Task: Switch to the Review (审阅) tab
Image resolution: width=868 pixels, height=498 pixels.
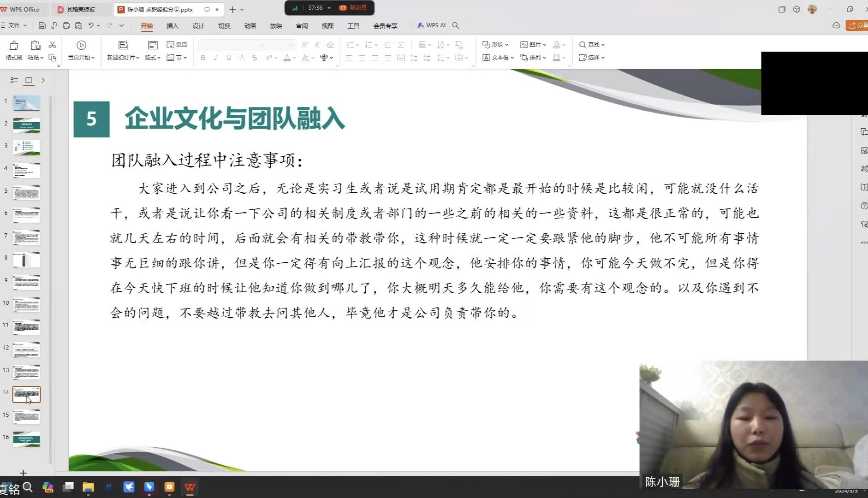Action: [302, 25]
